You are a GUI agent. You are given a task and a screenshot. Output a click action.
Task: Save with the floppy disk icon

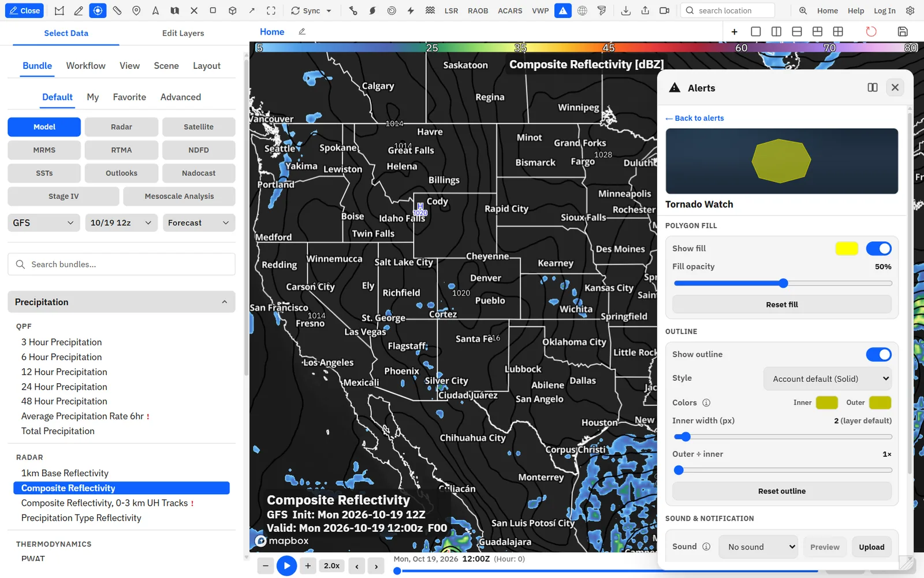point(903,31)
